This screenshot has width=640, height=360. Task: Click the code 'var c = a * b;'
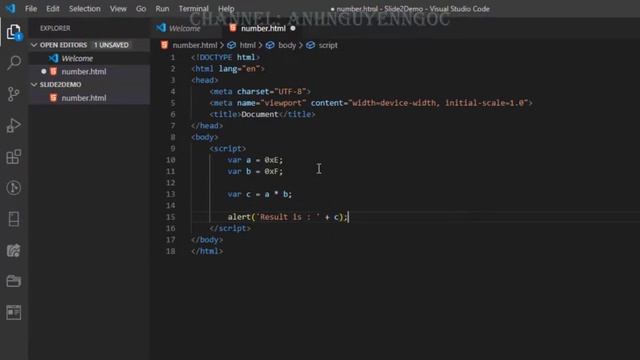click(x=260, y=194)
